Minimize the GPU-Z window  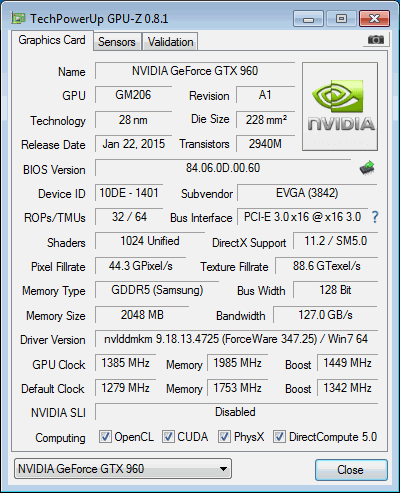click(308, 19)
